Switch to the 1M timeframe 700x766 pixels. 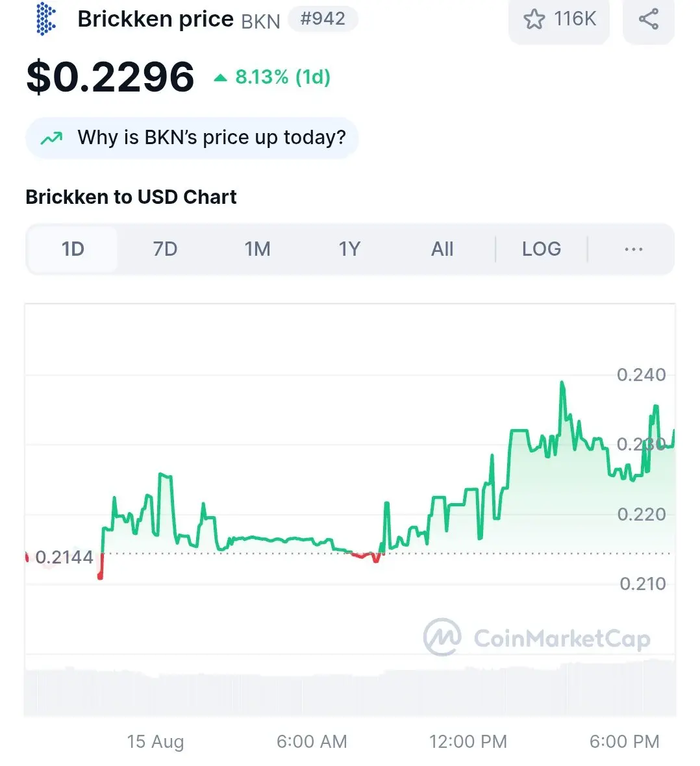click(x=257, y=249)
